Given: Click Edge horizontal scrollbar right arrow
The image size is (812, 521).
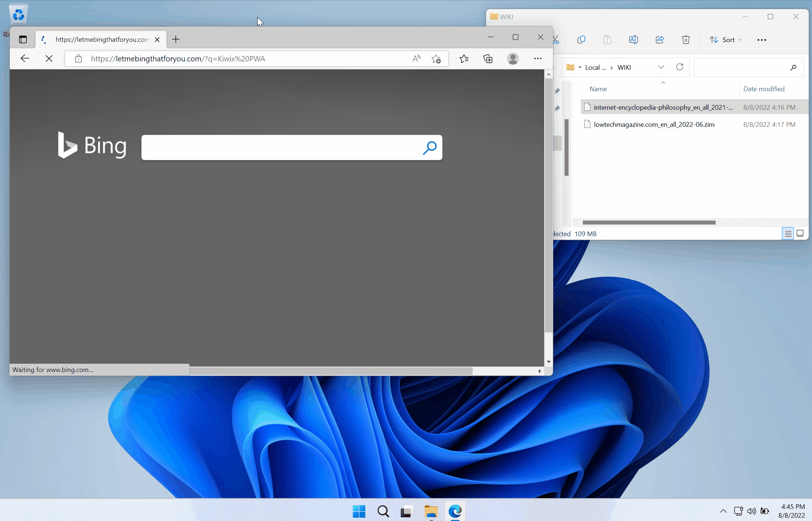Looking at the screenshot, I should [540, 371].
